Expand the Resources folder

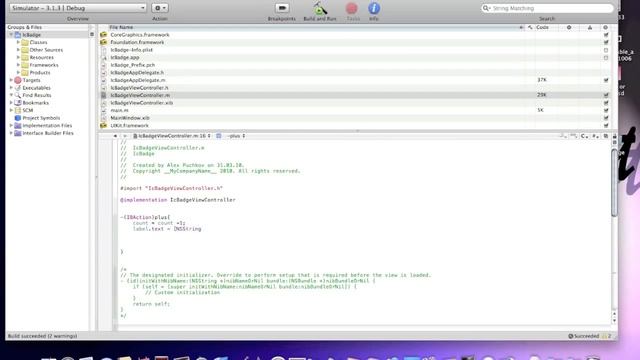tap(18, 58)
